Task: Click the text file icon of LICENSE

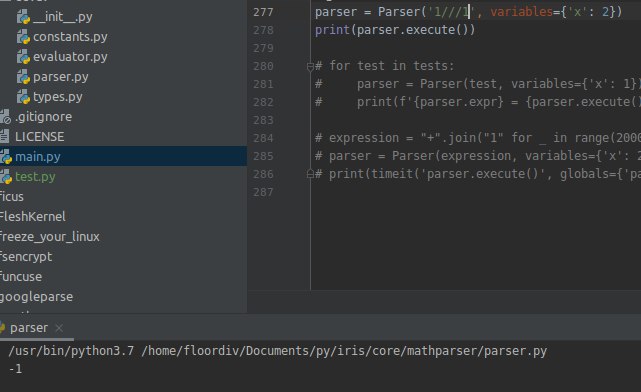Action: point(4,137)
